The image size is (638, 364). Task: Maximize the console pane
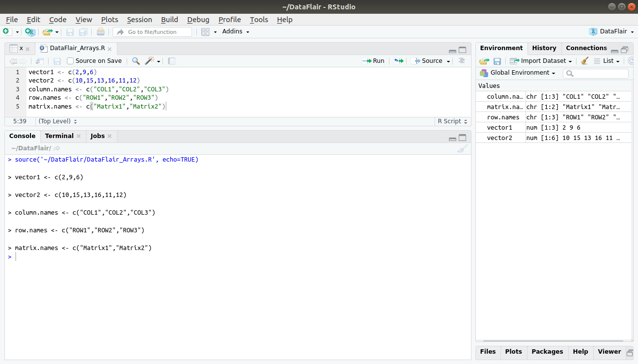pos(462,138)
